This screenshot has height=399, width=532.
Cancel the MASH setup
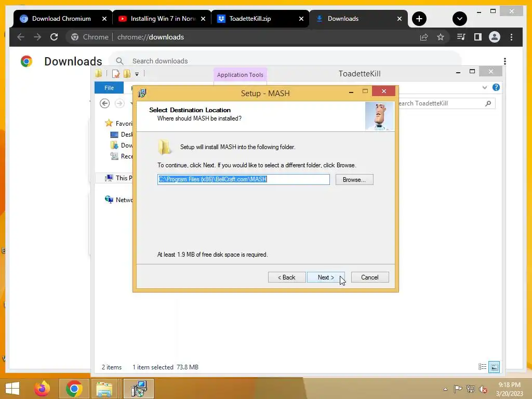(370, 277)
